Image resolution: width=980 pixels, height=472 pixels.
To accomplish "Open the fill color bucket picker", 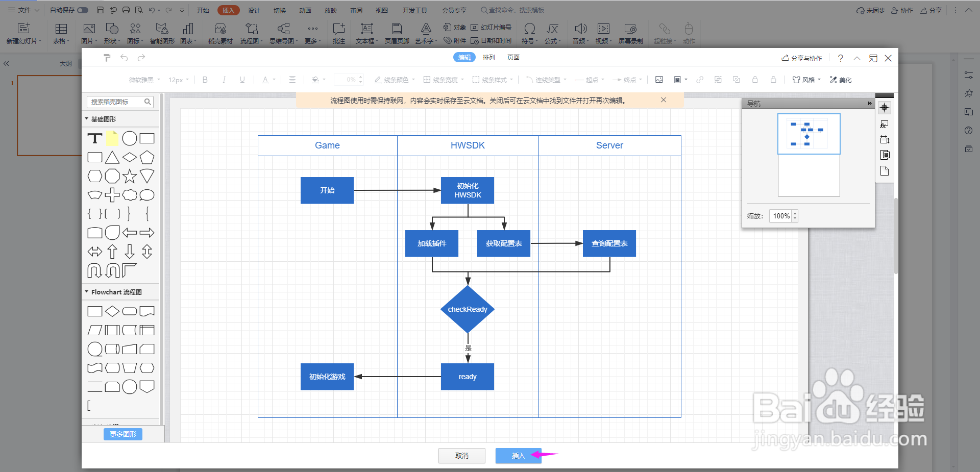I will coord(318,80).
